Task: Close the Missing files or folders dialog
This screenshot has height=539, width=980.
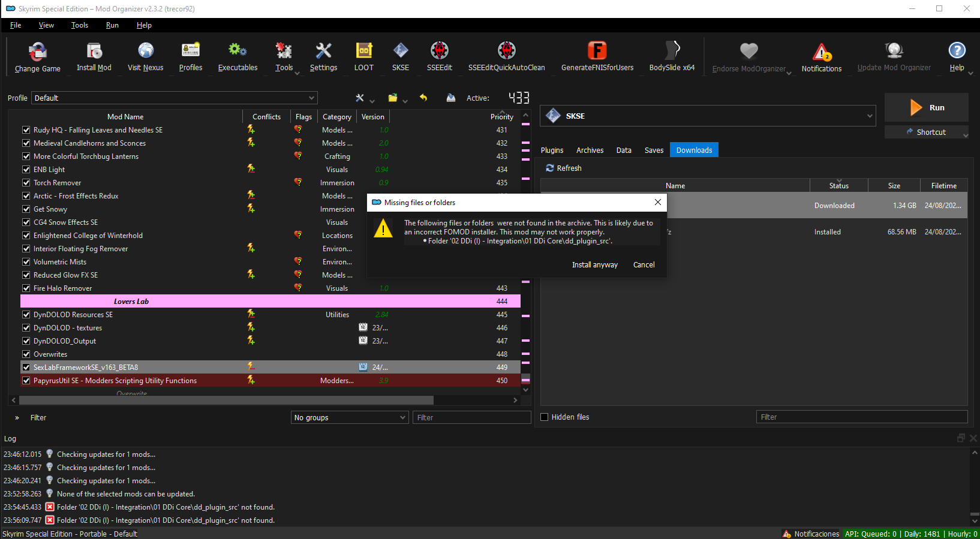Action: coord(658,202)
